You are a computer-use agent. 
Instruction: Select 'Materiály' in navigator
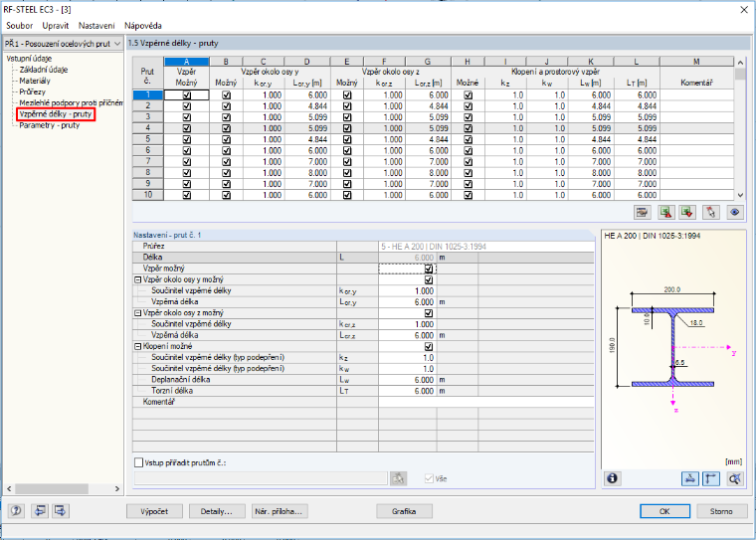(x=35, y=81)
